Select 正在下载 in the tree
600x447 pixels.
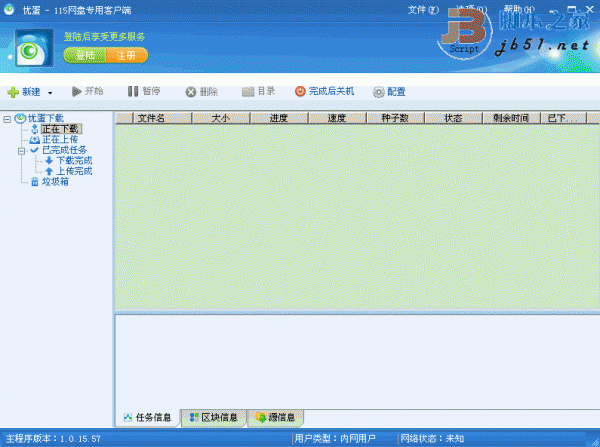point(61,129)
